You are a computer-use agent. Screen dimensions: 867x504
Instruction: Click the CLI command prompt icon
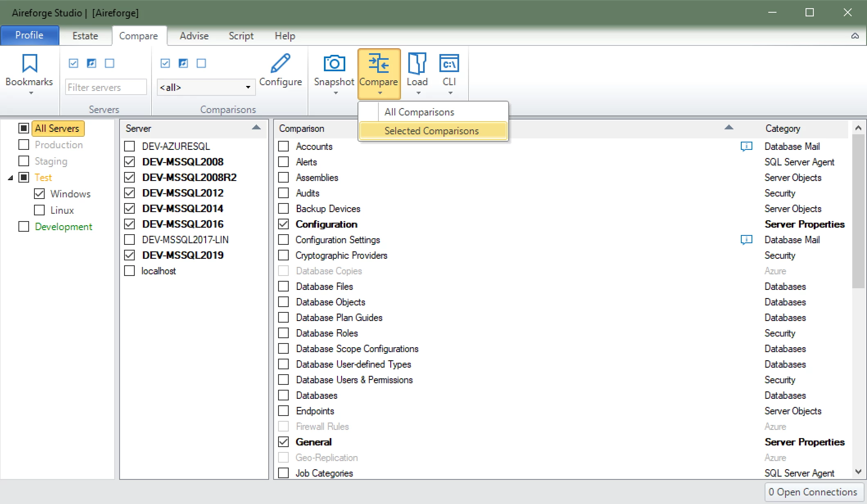point(449,64)
